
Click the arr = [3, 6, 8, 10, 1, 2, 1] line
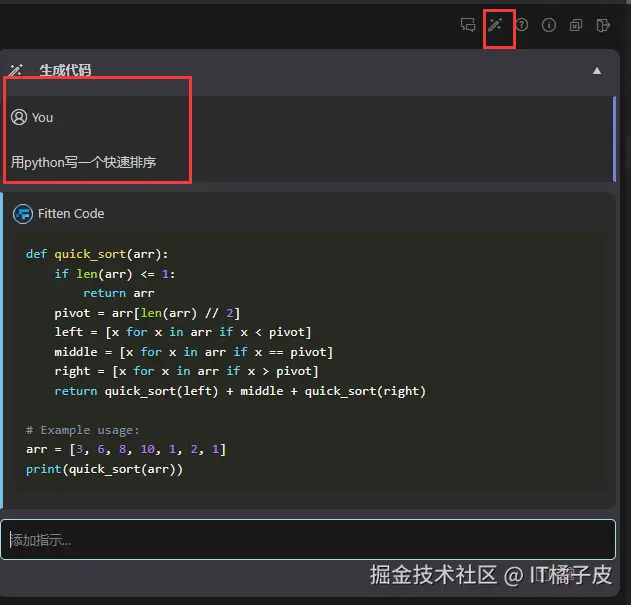pyautogui.click(x=126, y=449)
